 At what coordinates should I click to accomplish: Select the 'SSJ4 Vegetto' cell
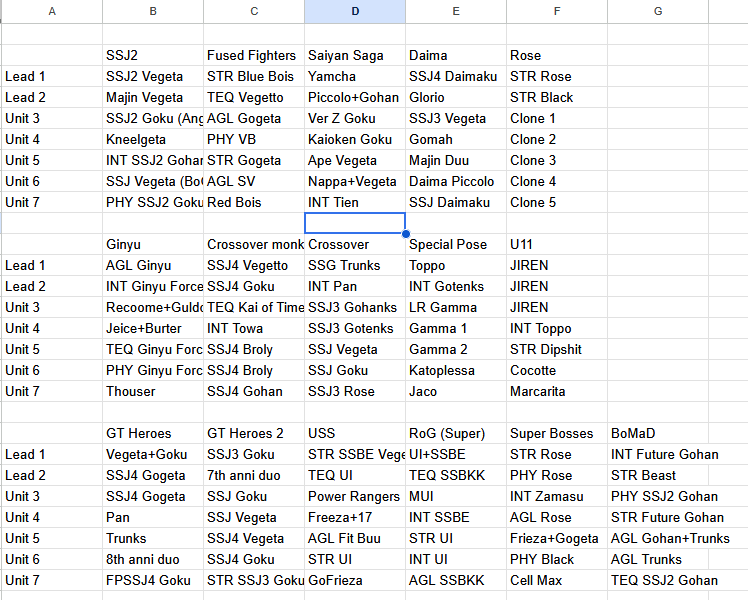pos(254,265)
